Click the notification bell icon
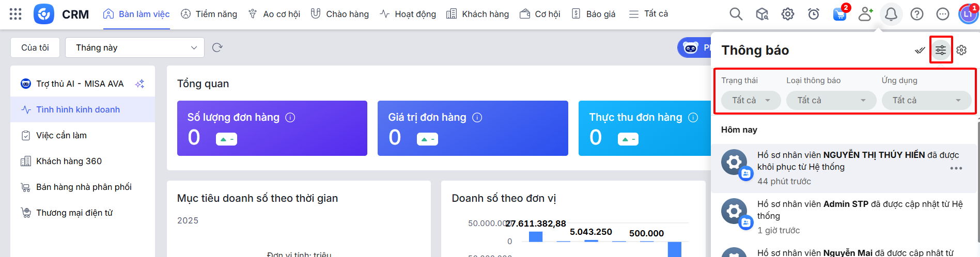The width and height of the screenshot is (980, 257). [x=891, y=14]
